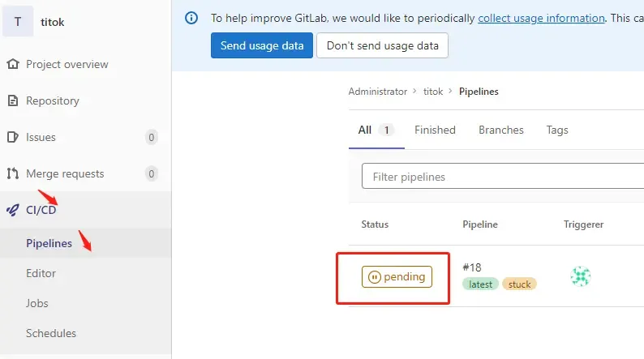Click the titok project avatar
644x359 pixels.
click(x=18, y=22)
